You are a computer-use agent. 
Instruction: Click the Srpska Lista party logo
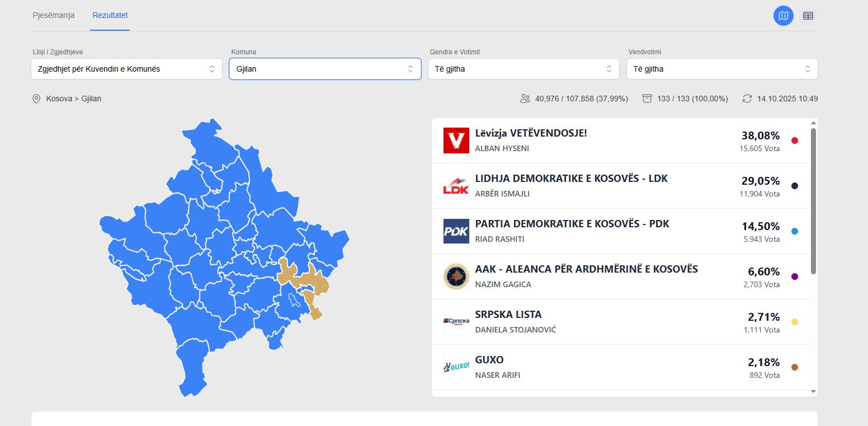pos(456,322)
